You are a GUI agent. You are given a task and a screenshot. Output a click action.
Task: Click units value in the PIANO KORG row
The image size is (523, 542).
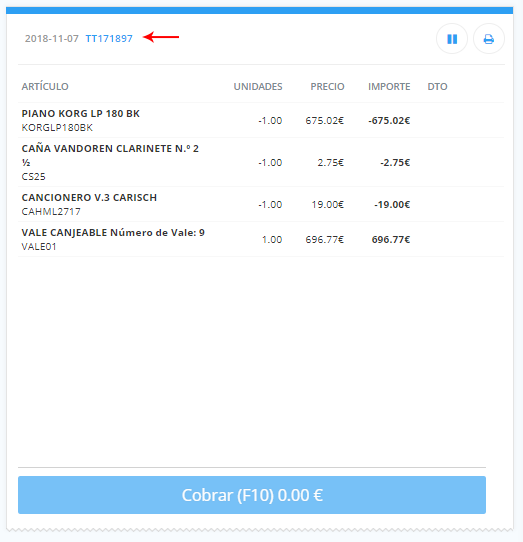(270, 121)
